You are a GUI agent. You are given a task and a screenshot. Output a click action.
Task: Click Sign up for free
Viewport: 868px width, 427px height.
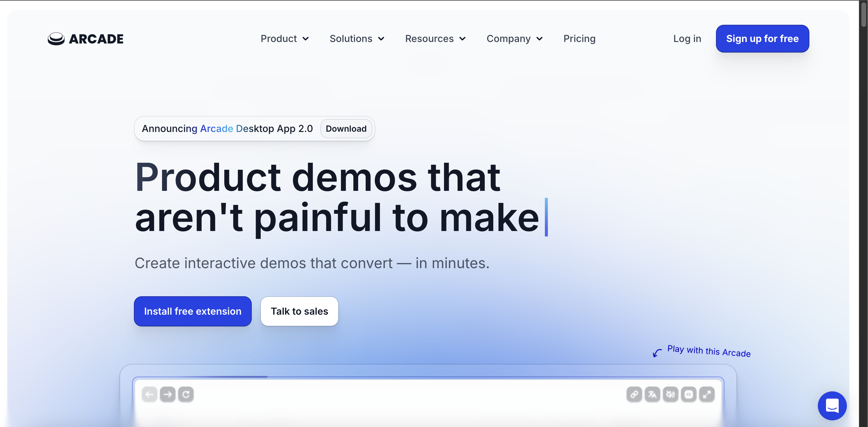762,39
